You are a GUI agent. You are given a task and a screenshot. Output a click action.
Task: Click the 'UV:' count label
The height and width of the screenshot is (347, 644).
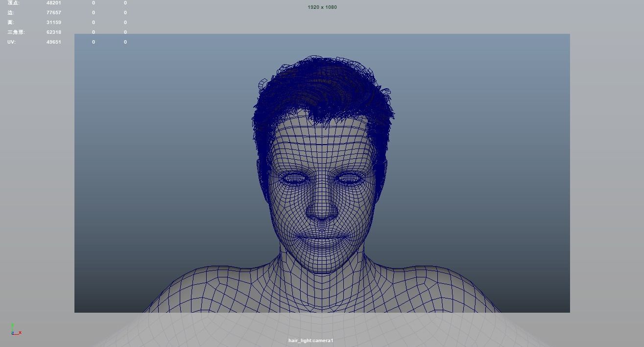click(11, 42)
